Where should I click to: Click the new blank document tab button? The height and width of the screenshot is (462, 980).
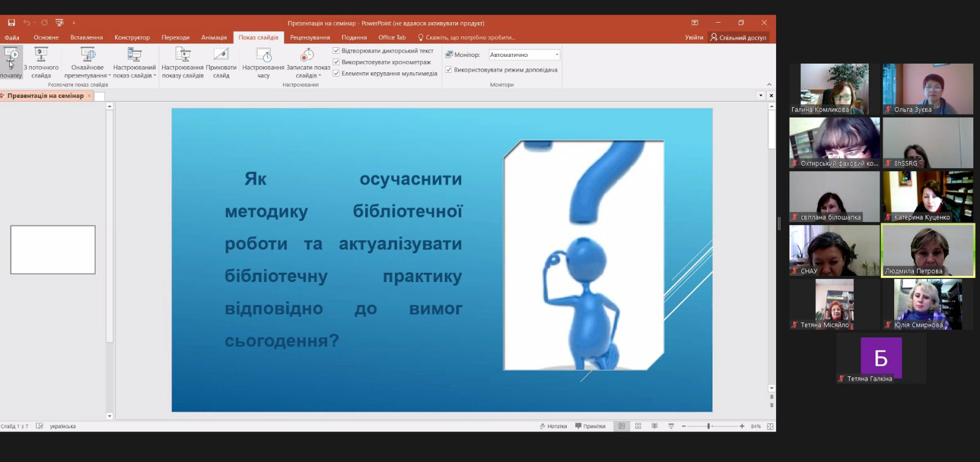[99, 96]
